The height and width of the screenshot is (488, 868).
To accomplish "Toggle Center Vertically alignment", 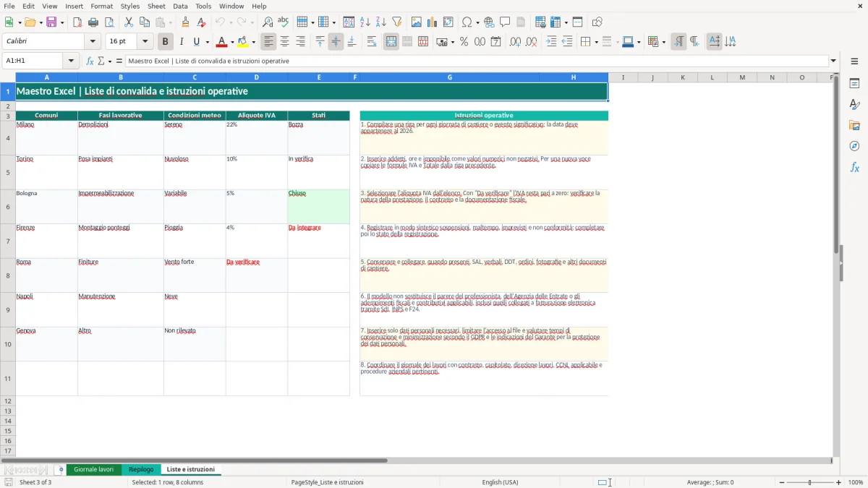I will [336, 42].
